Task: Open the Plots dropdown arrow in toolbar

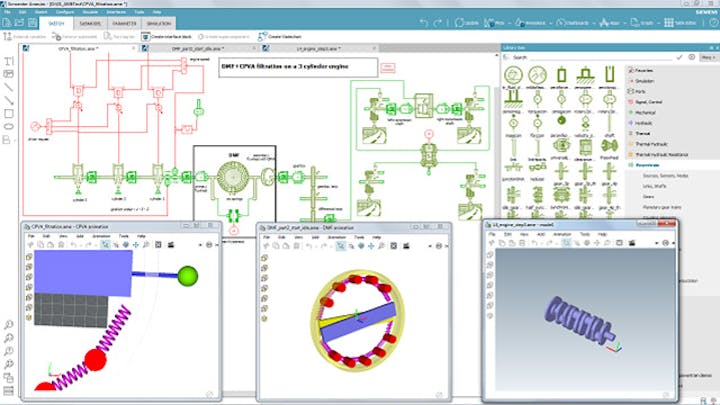Action: (x=509, y=23)
